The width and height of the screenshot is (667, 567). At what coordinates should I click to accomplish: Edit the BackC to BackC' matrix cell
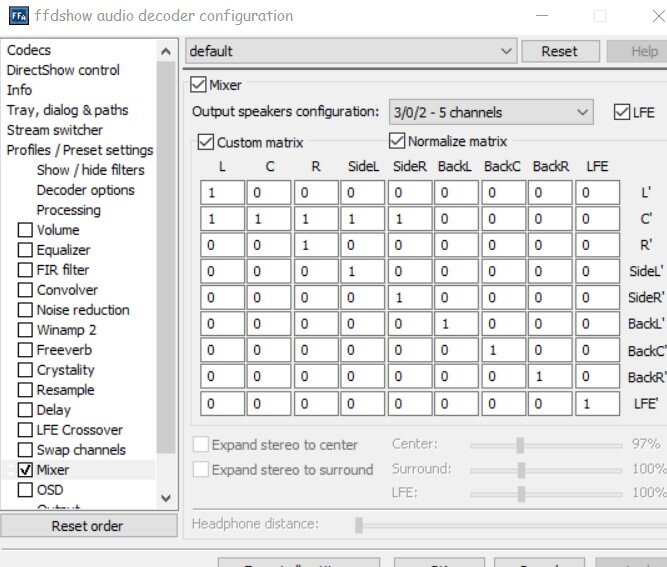(x=504, y=350)
